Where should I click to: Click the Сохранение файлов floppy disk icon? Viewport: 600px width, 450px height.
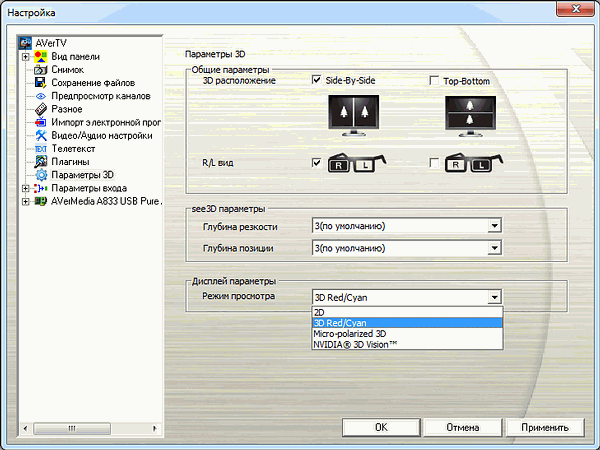41,83
